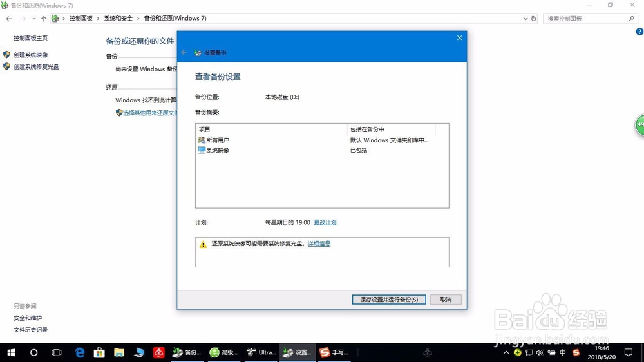
Task: Click the battery tray icon
Action: [551, 352]
